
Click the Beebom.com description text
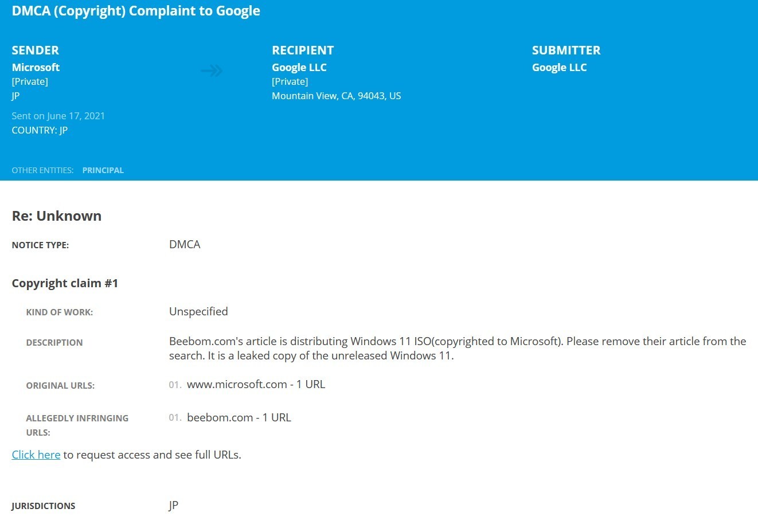[x=457, y=349]
